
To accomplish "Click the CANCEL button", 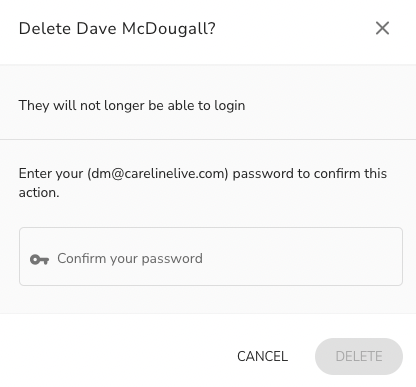I will coord(263,356).
